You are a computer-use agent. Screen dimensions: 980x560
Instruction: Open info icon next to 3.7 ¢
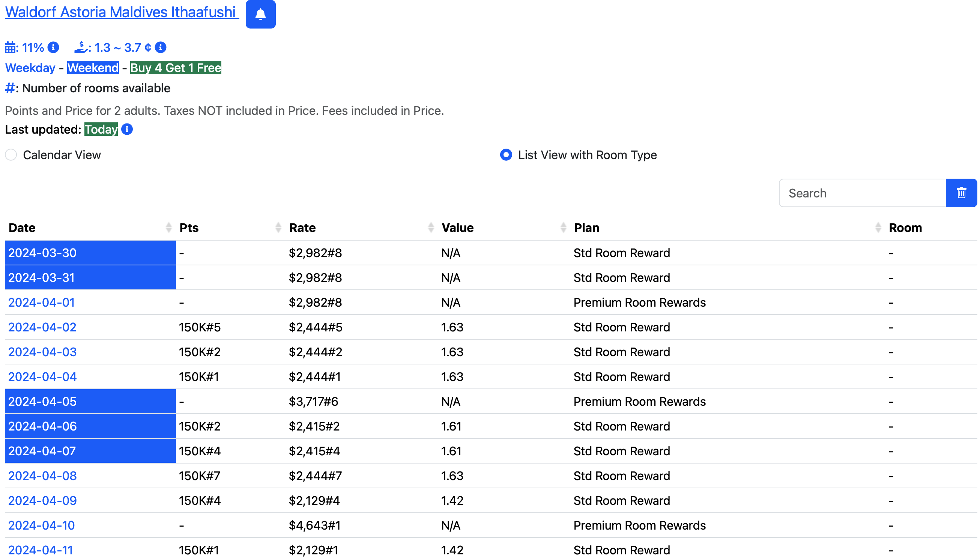click(x=160, y=47)
